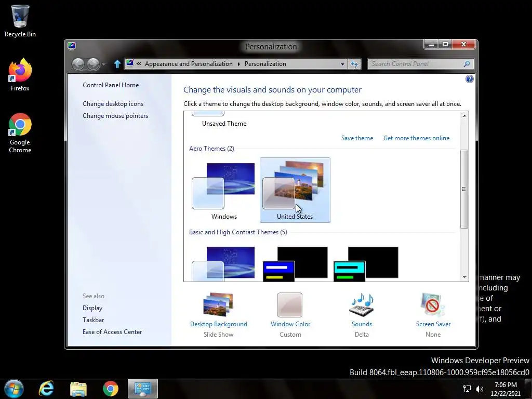
Task: Open recent pages dropdown next to Forward
Action: coord(103,64)
